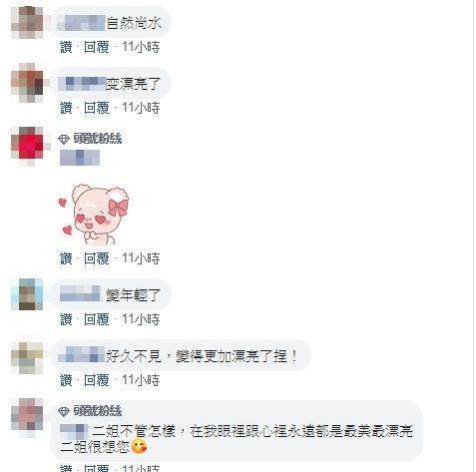Click diamond badge icon above "二姐不管怎樣" comment
The width and height of the screenshot is (476, 472).
64,411
